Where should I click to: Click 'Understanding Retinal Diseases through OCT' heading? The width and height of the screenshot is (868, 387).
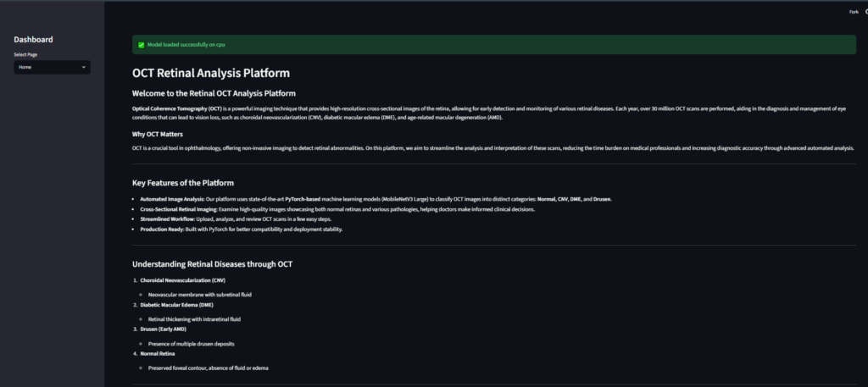[x=212, y=264]
